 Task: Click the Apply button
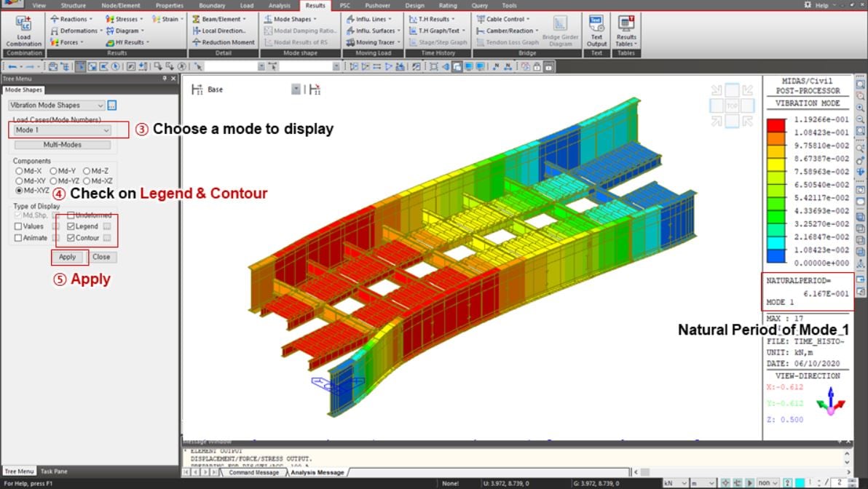pyautogui.click(x=68, y=257)
